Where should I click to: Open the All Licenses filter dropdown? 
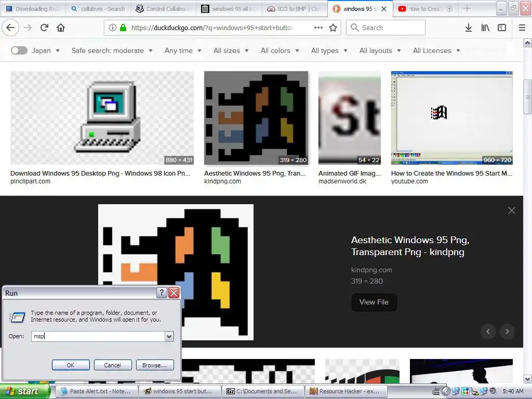point(436,50)
